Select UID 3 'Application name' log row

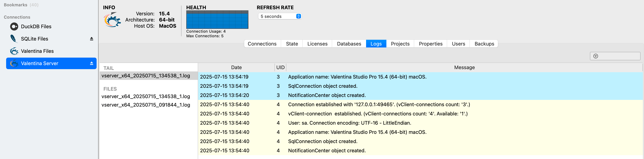point(420,77)
